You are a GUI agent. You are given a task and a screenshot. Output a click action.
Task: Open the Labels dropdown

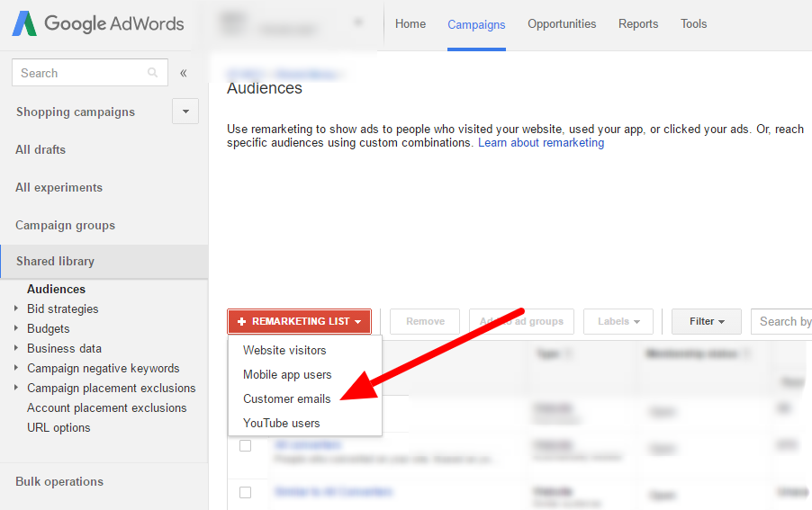[x=618, y=321]
